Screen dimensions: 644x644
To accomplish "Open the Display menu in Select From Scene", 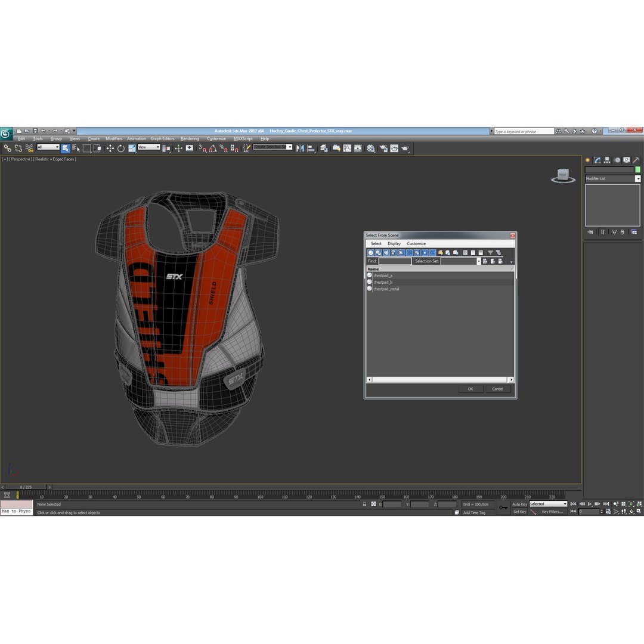I will tap(394, 243).
